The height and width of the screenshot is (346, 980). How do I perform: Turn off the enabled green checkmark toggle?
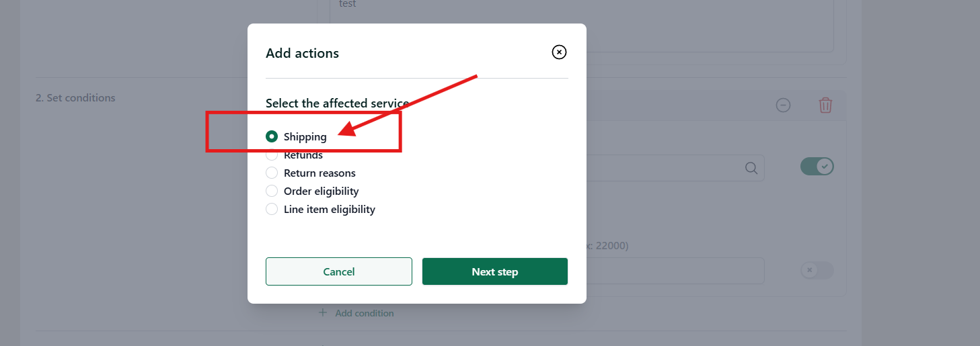tap(817, 167)
